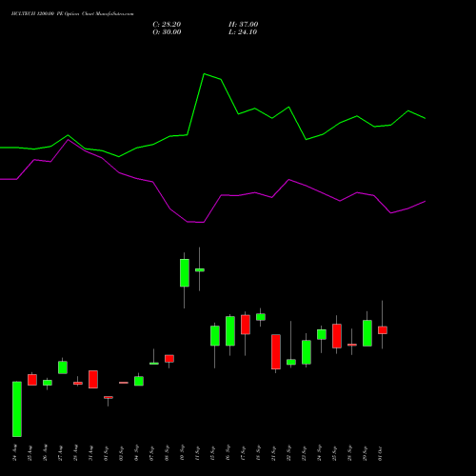Click the low value L: 24.10
The width and height of the screenshot is (476, 476).
243,32
